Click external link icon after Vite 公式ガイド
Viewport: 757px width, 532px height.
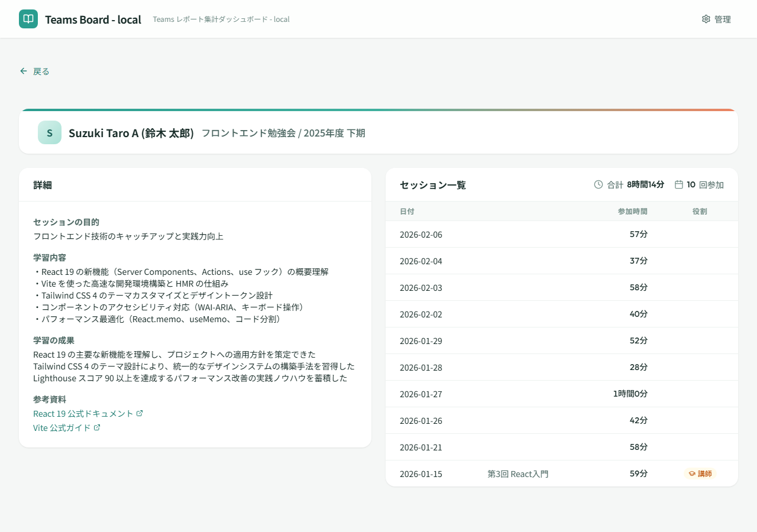tap(97, 427)
